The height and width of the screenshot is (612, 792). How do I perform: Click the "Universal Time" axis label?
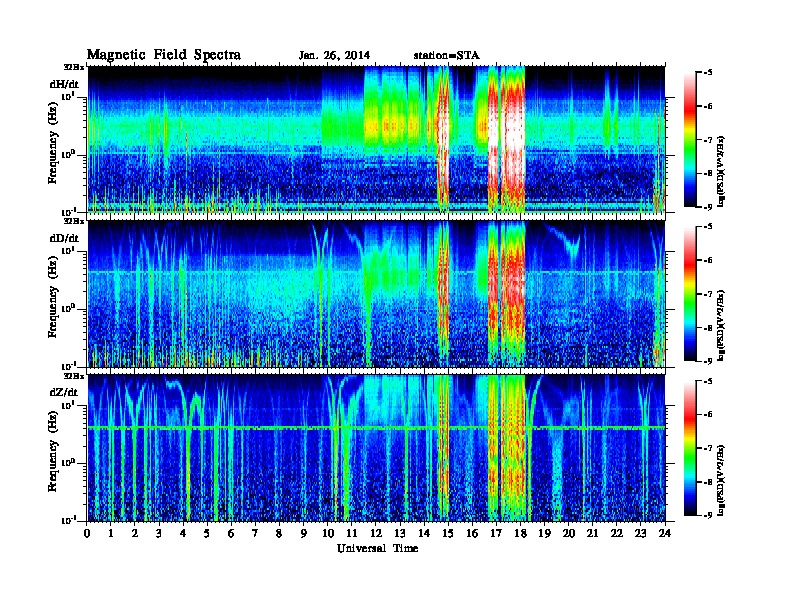point(377,548)
